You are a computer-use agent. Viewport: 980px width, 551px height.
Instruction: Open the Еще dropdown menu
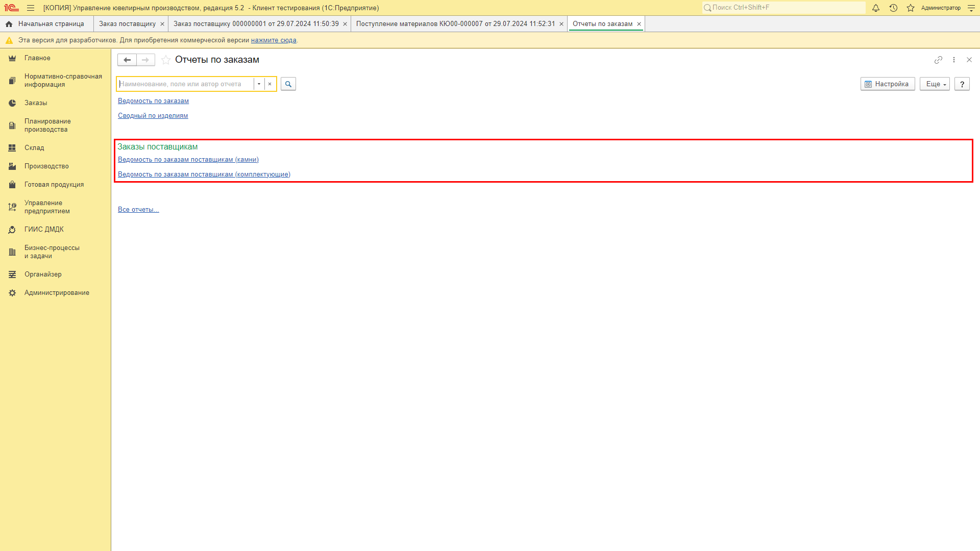click(x=935, y=84)
